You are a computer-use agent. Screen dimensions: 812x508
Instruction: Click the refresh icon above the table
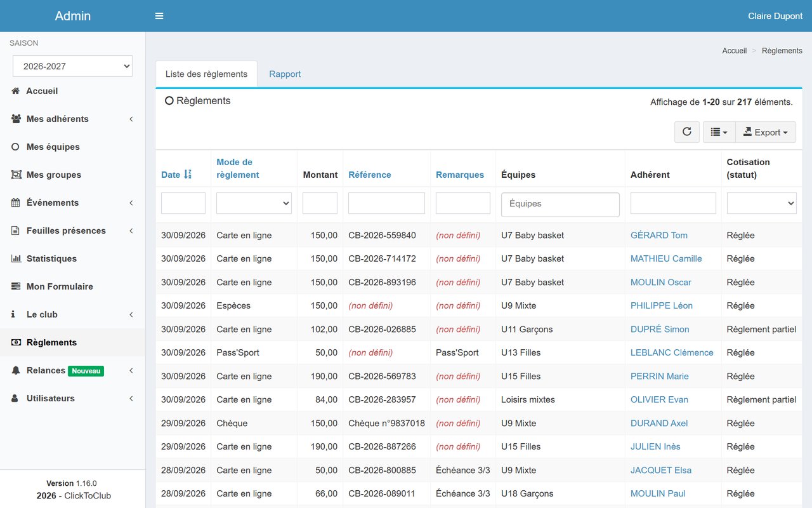point(687,132)
